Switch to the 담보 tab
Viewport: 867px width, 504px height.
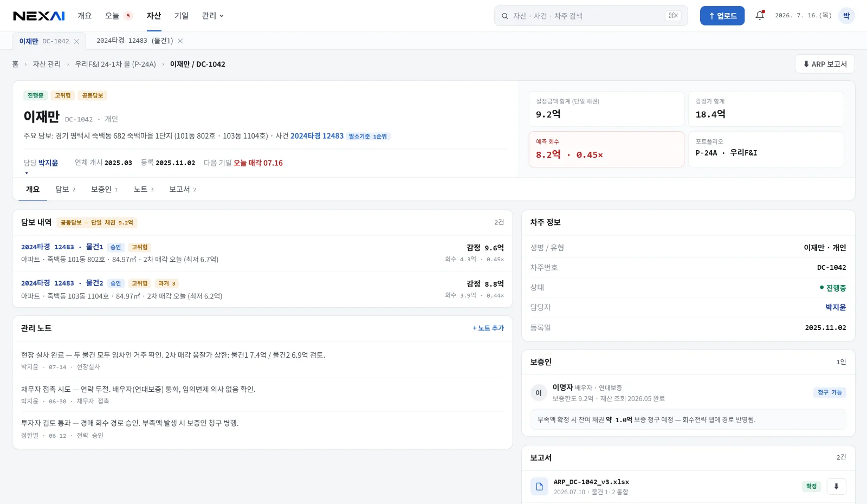65,189
